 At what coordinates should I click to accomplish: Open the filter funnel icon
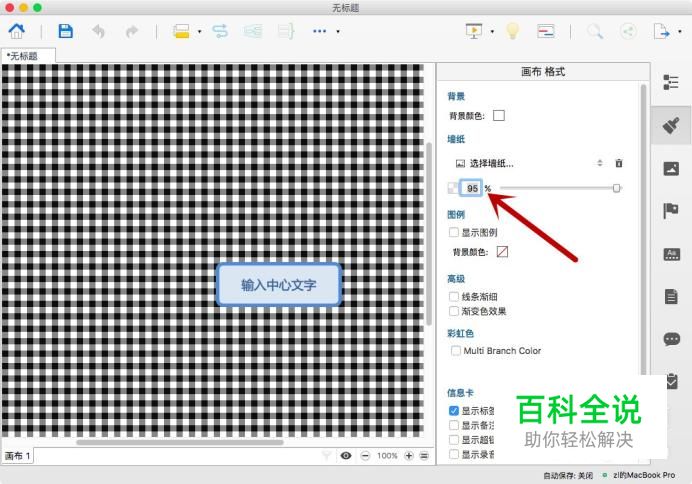[327, 455]
